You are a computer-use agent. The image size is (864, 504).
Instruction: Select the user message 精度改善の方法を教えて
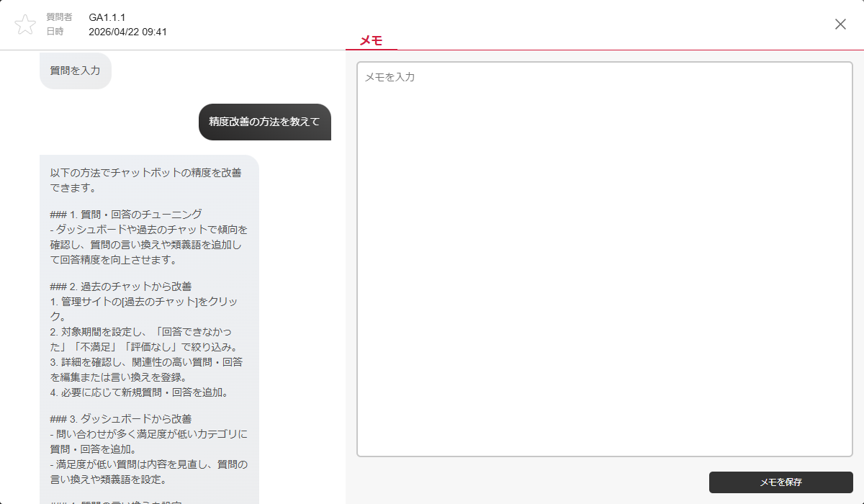[x=264, y=122]
